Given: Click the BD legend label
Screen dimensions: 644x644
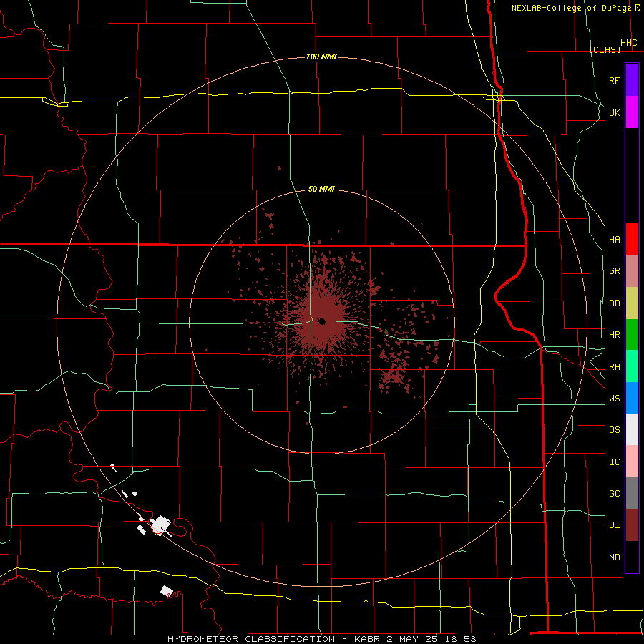Looking at the screenshot, I should [x=614, y=303].
